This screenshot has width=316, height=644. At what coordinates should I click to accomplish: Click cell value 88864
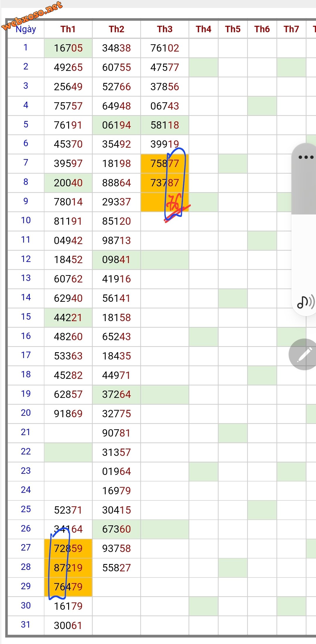pos(116,183)
